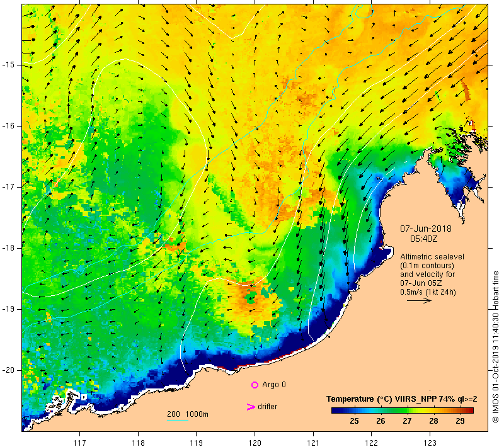The image size is (504, 447).
Task: Click the 'drifter' legend label
Action: pos(267,407)
